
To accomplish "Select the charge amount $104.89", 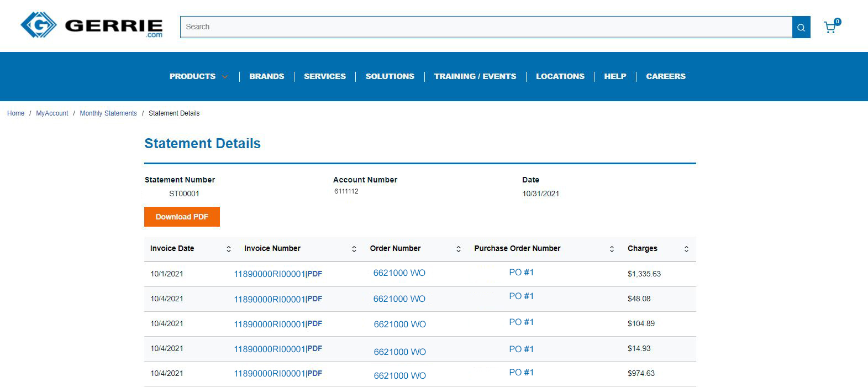I will point(641,323).
